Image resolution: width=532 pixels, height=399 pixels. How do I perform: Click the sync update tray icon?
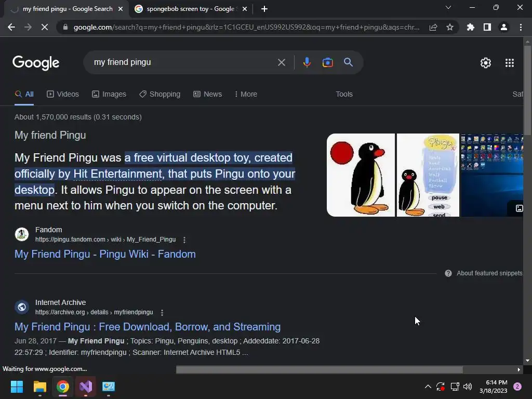coord(441,387)
